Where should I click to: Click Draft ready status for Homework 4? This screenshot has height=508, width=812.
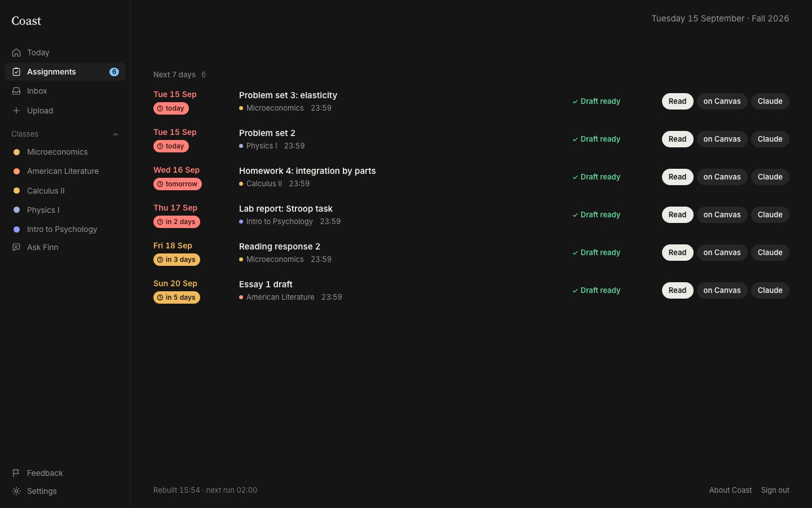click(596, 177)
